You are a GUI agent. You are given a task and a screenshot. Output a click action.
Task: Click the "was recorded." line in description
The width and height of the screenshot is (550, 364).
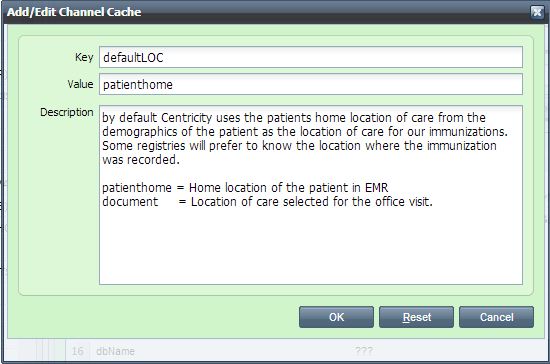[141, 160]
